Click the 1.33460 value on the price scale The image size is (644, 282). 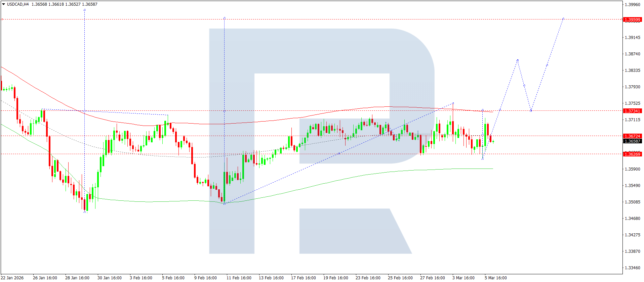632,268
